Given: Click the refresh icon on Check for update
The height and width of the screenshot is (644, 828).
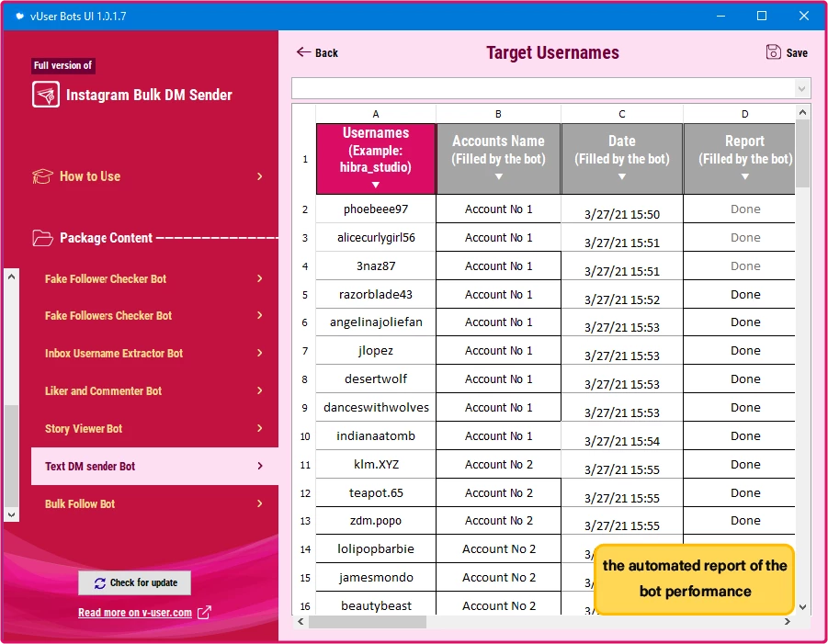Looking at the screenshot, I should 100,582.
